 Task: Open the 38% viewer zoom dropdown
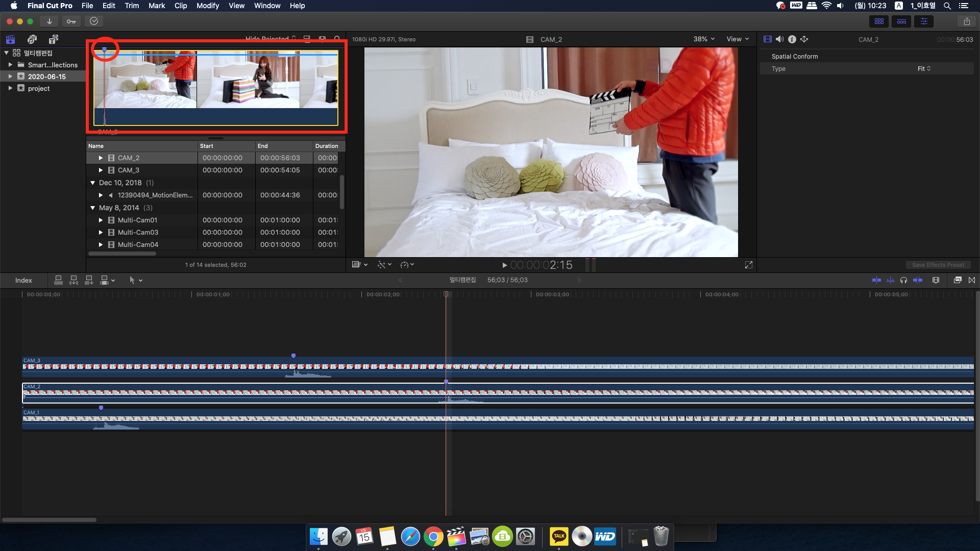pos(704,39)
